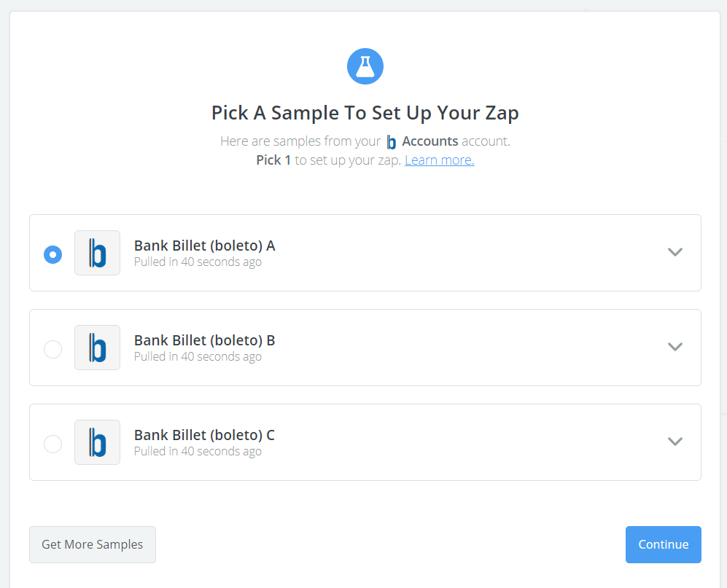
Task: Click the Accounts app logo in subtitle
Action: [x=392, y=142]
